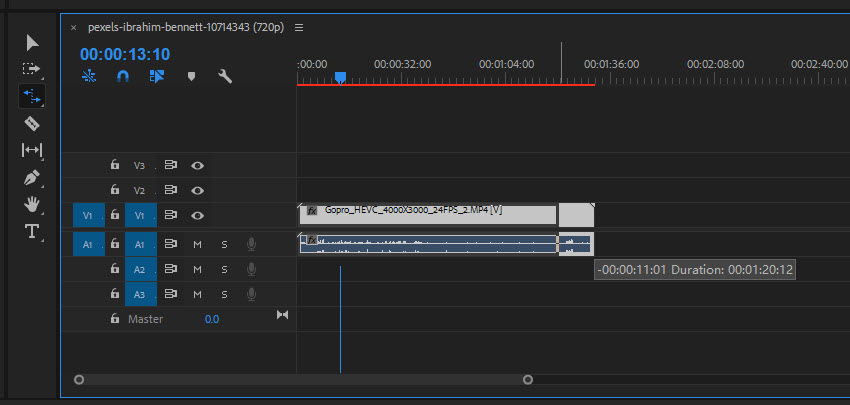Select the Gopro_HEVC video clip on V1
The height and width of the screenshot is (405, 850).
pyautogui.click(x=428, y=215)
